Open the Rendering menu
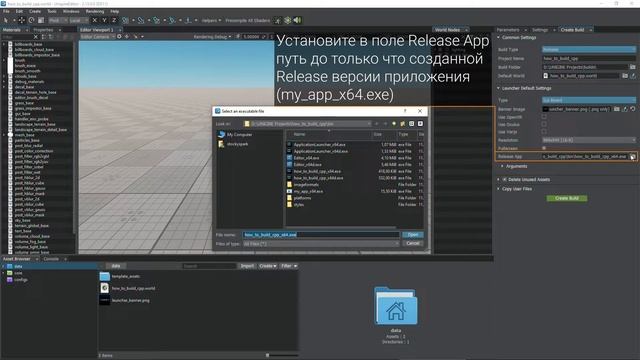 coord(95,11)
